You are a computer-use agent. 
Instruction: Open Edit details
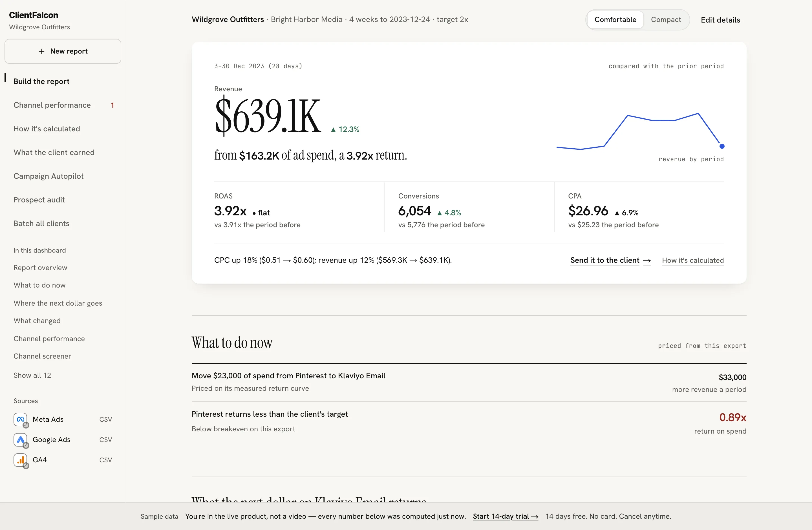(720, 20)
